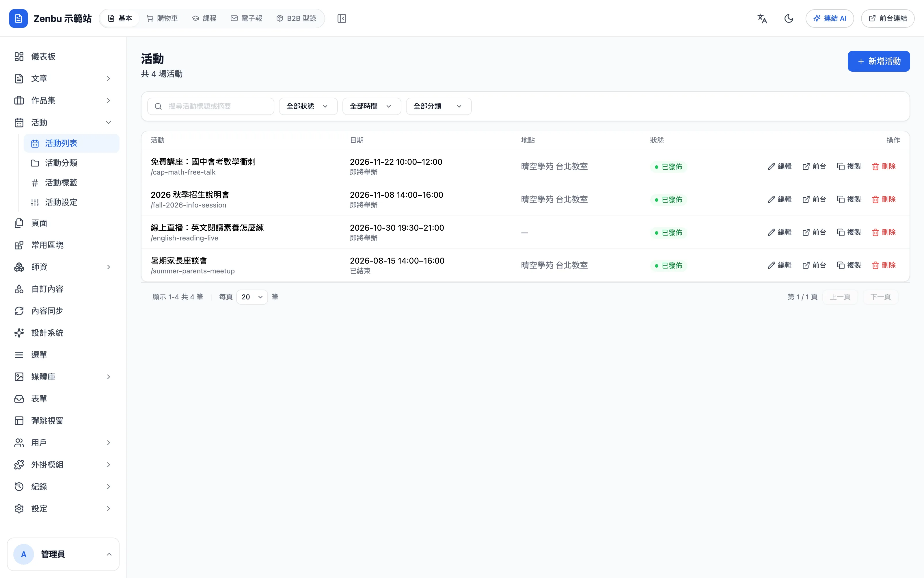Viewport: 924px width, 578px height.
Task: Click the 下一頁 pagination button
Action: pos(880,297)
